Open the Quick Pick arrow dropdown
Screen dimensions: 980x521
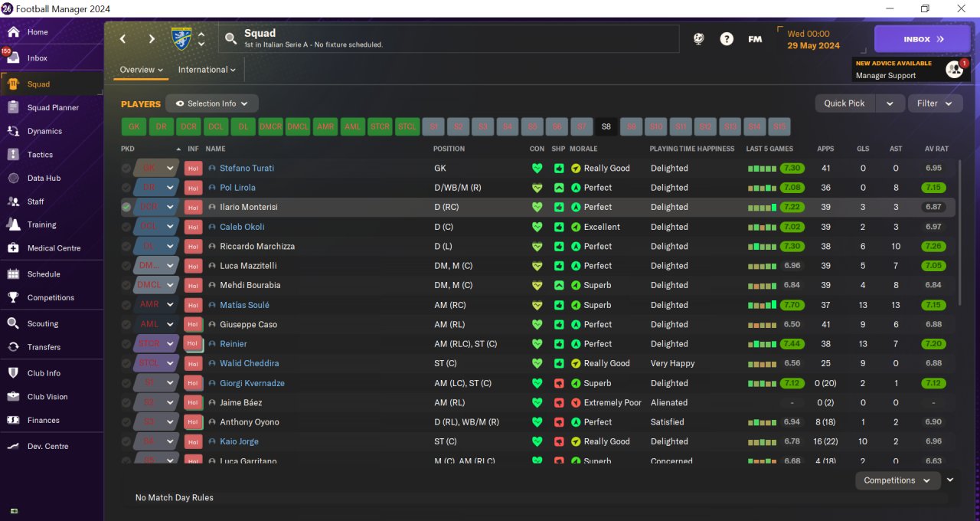click(x=890, y=103)
